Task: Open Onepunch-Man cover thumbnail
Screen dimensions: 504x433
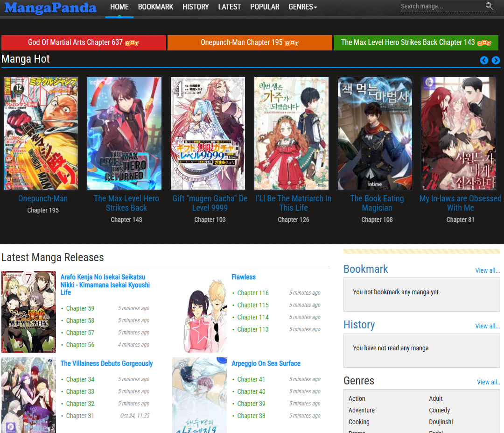Action: [x=41, y=133]
